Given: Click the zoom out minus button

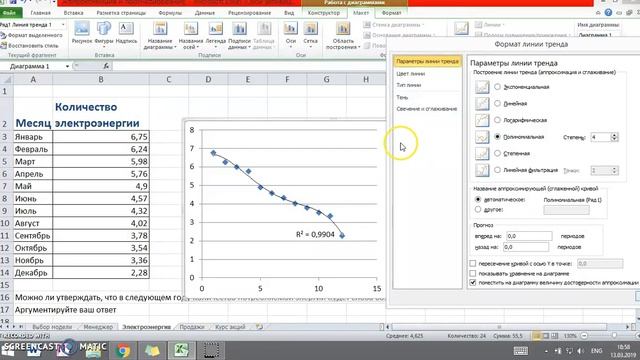Looking at the screenshot, I should (584, 336).
